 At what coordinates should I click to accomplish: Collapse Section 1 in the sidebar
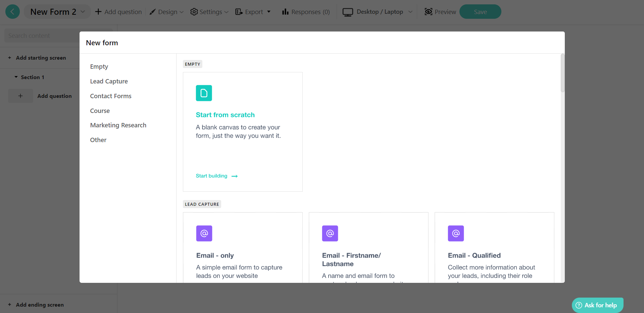pyautogui.click(x=16, y=77)
